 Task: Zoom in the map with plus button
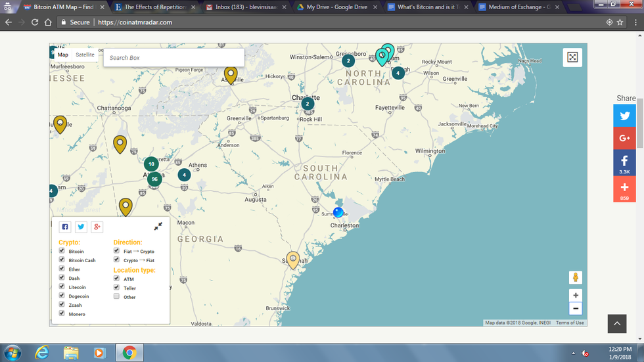pyautogui.click(x=576, y=296)
